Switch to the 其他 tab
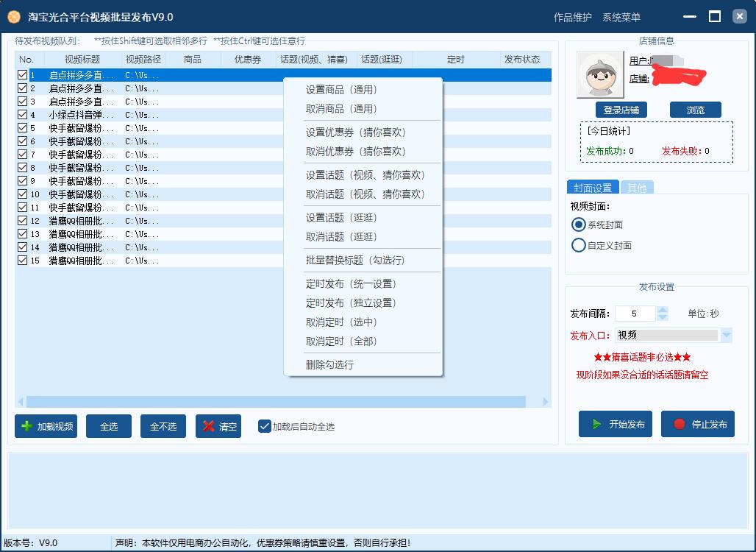The height and width of the screenshot is (552, 756). (637, 188)
